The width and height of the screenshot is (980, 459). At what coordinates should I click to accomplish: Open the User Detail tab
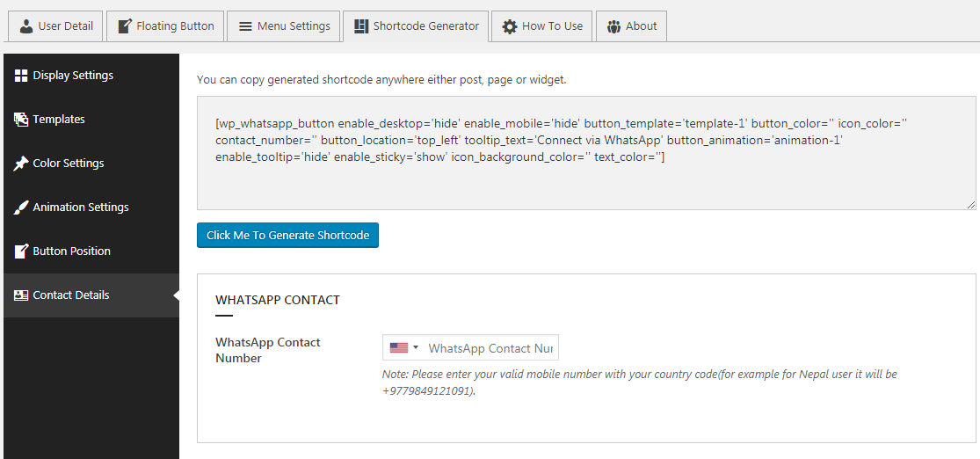click(x=56, y=26)
